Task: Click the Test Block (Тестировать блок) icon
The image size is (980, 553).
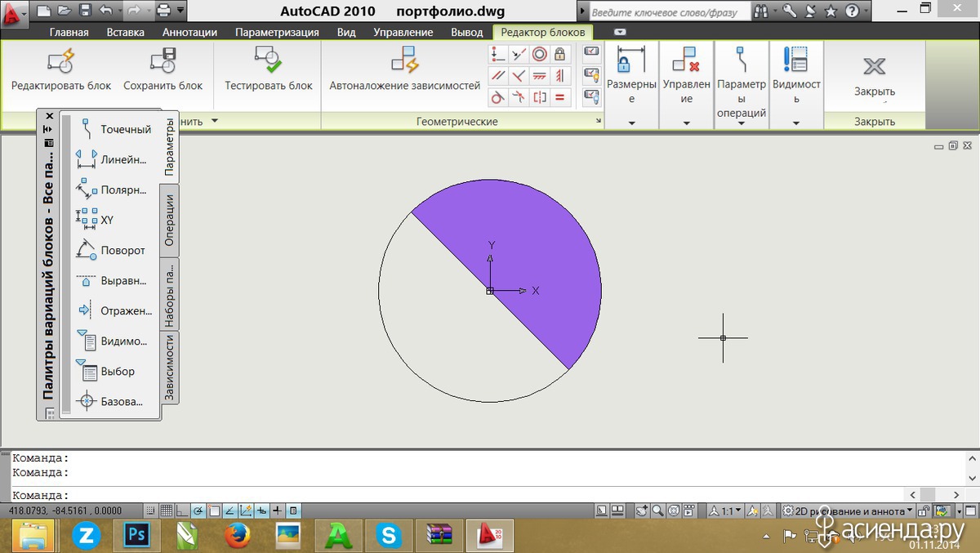Action: (269, 60)
